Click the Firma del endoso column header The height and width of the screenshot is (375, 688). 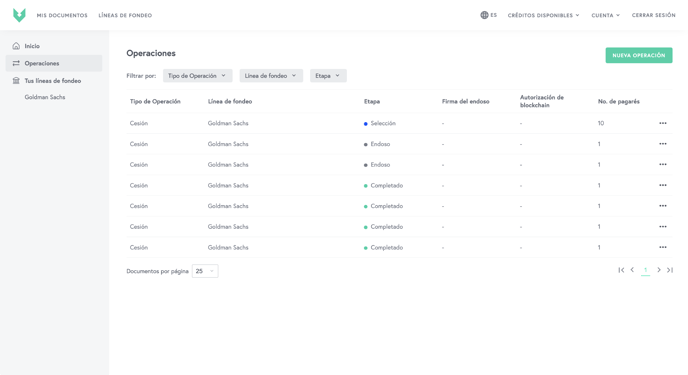pos(465,101)
